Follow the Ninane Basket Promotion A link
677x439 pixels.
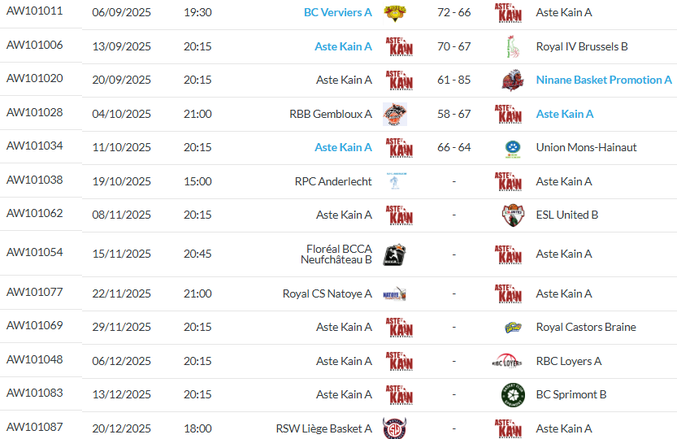(x=604, y=80)
